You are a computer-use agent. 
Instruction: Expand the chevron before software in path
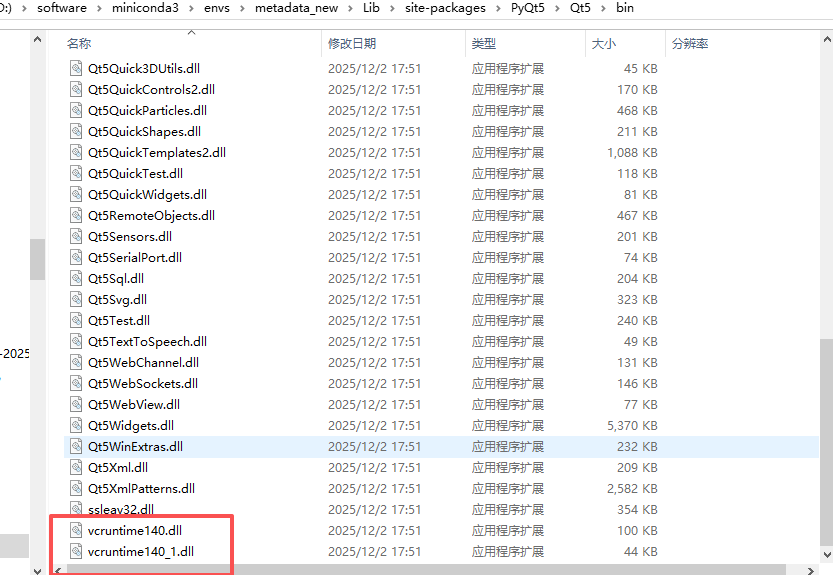coord(24,9)
